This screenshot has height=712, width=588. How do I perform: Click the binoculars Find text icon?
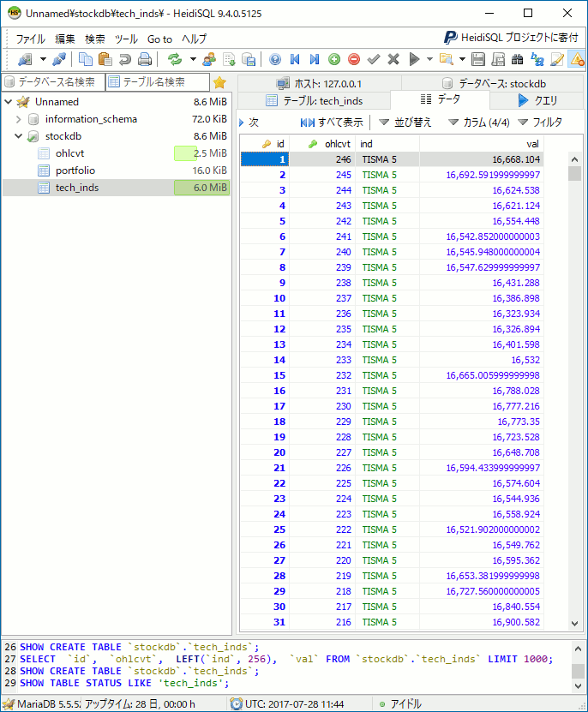[x=518, y=59]
